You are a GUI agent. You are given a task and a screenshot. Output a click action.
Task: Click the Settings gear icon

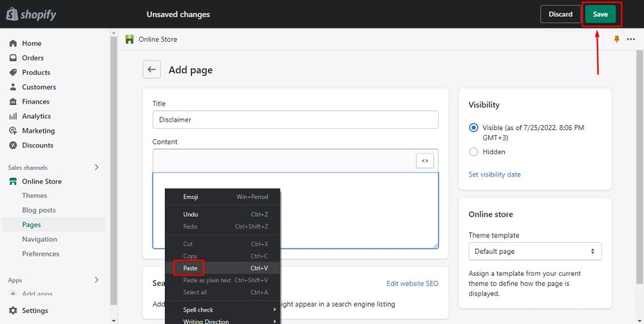pyautogui.click(x=13, y=310)
